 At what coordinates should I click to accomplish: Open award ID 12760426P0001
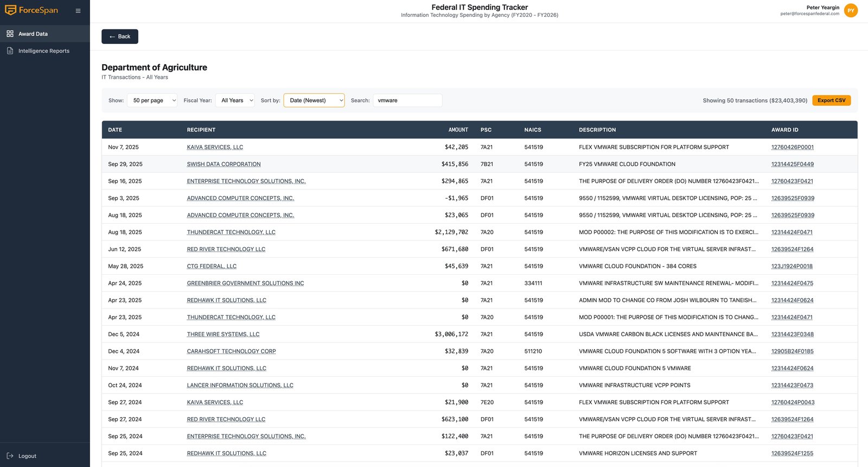792,147
